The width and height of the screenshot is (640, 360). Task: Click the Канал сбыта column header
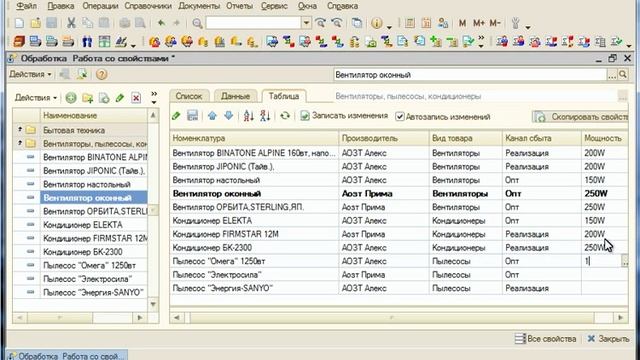[x=542, y=138]
